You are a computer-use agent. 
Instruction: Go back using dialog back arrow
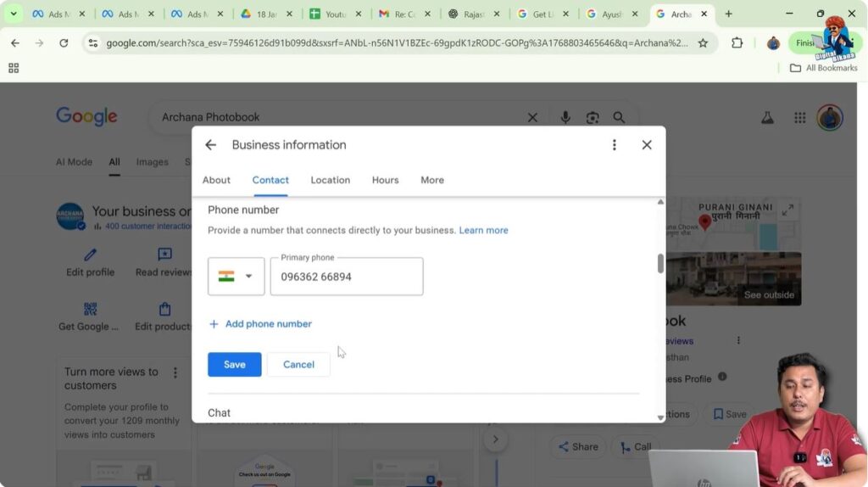[210, 145]
